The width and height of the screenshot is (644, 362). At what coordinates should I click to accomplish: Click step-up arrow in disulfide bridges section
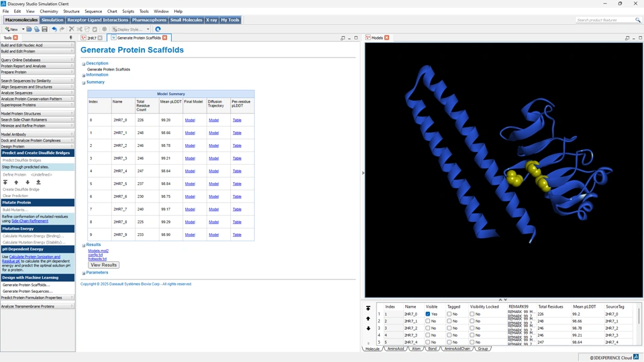tap(16, 182)
